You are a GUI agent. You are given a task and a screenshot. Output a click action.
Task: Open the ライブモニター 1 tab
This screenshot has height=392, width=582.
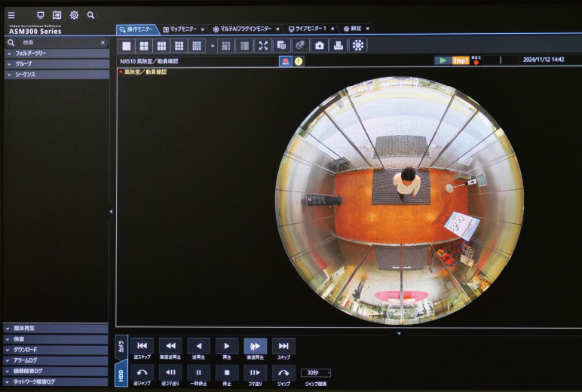(311, 29)
